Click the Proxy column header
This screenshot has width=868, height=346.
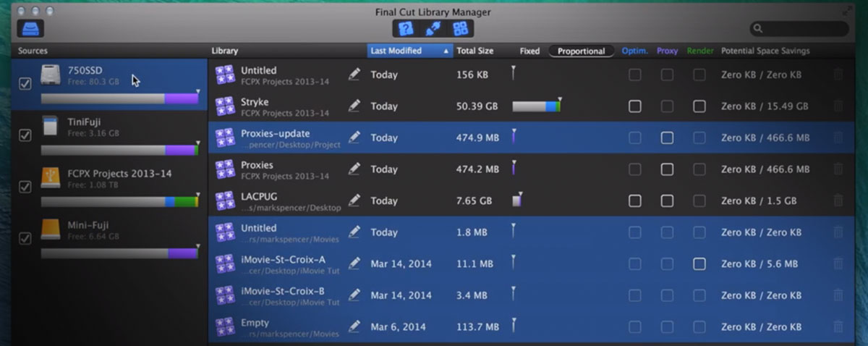pyautogui.click(x=667, y=51)
